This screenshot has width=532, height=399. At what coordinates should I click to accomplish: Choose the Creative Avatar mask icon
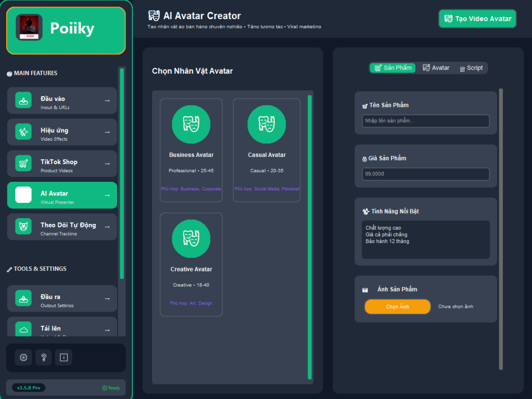[x=191, y=239]
